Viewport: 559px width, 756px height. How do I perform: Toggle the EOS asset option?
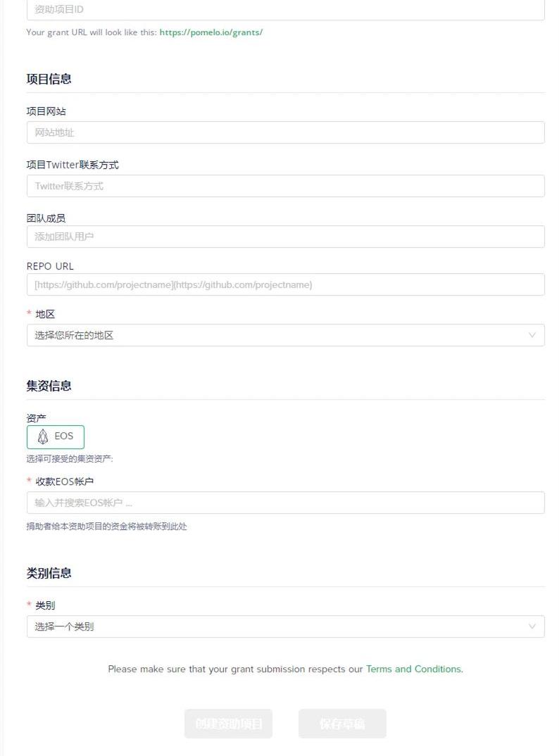click(x=56, y=436)
